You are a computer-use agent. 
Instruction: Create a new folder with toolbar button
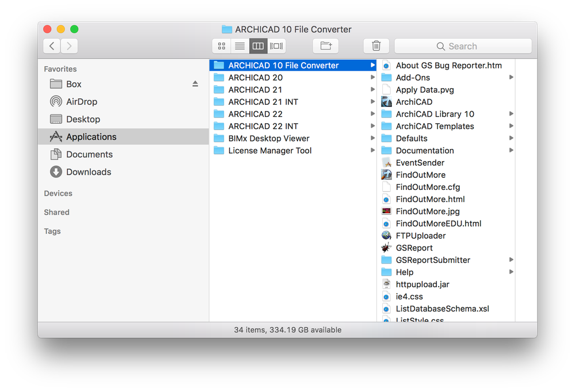[x=326, y=46]
